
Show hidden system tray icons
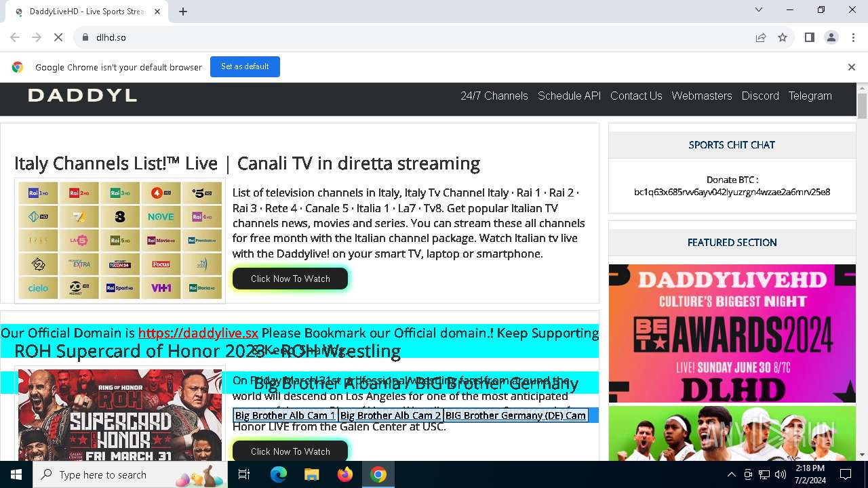[x=731, y=474]
